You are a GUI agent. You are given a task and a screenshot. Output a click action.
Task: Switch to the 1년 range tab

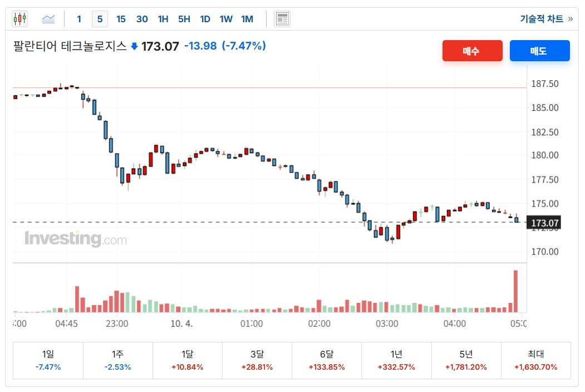pos(396,360)
